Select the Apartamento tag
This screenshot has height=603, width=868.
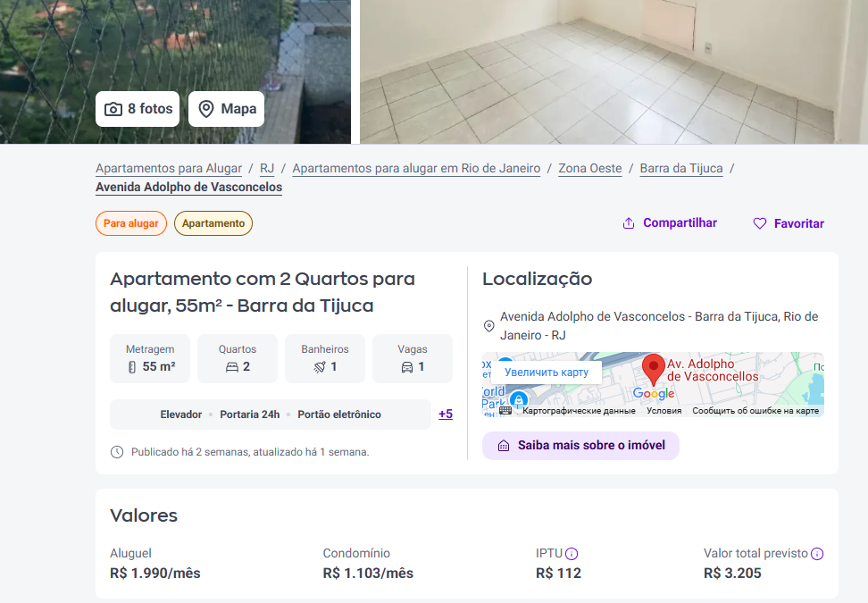tap(213, 223)
